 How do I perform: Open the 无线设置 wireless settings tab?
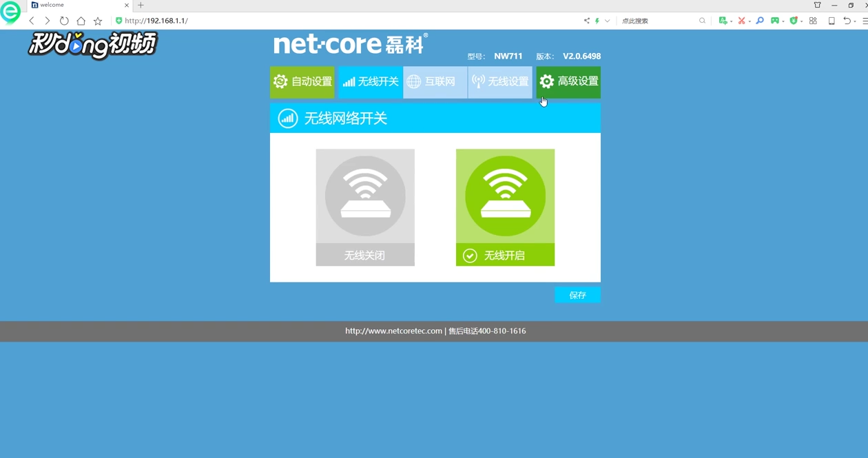coord(500,82)
